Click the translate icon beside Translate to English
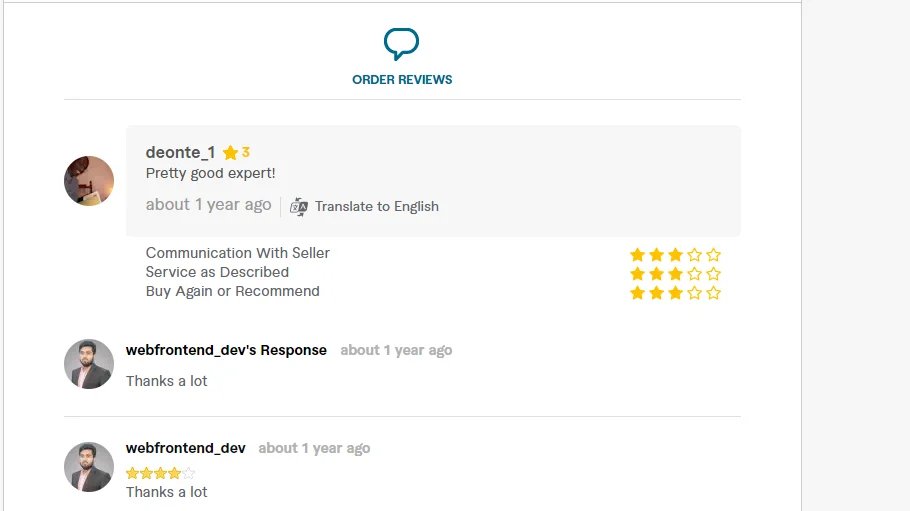The width and height of the screenshot is (910, 511). point(299,206)
